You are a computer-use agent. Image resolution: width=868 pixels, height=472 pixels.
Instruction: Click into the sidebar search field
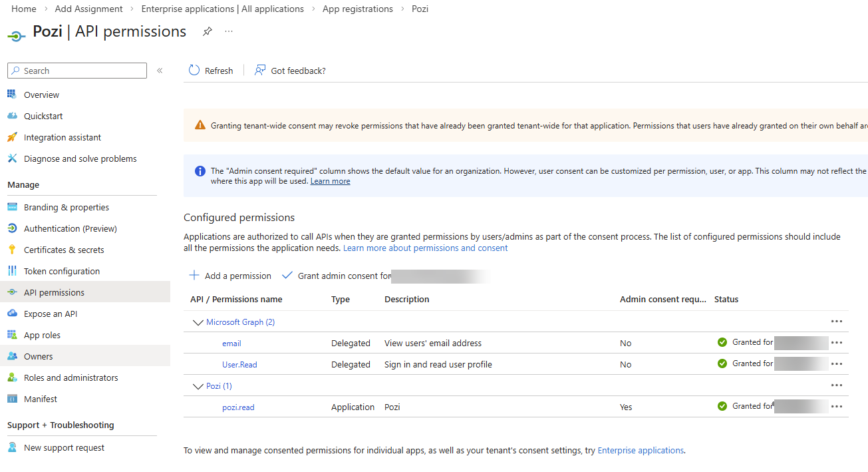pos(76,70)
